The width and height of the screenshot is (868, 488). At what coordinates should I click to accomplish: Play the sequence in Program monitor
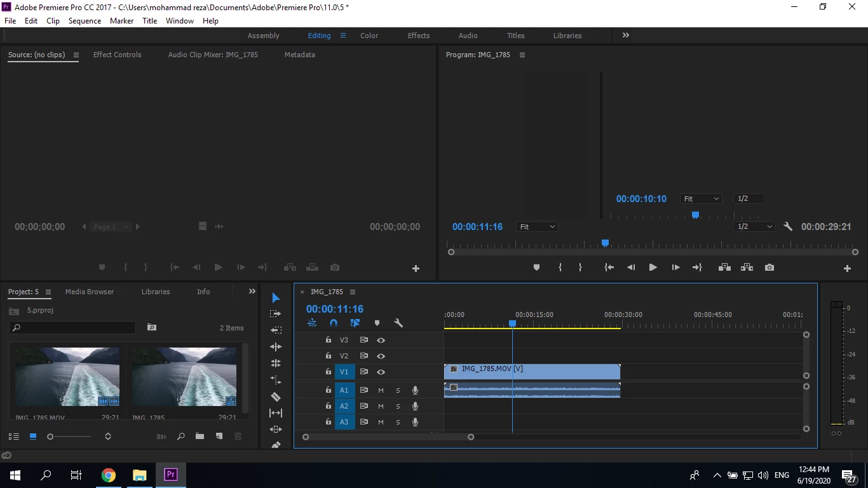(x=653, y=268)
